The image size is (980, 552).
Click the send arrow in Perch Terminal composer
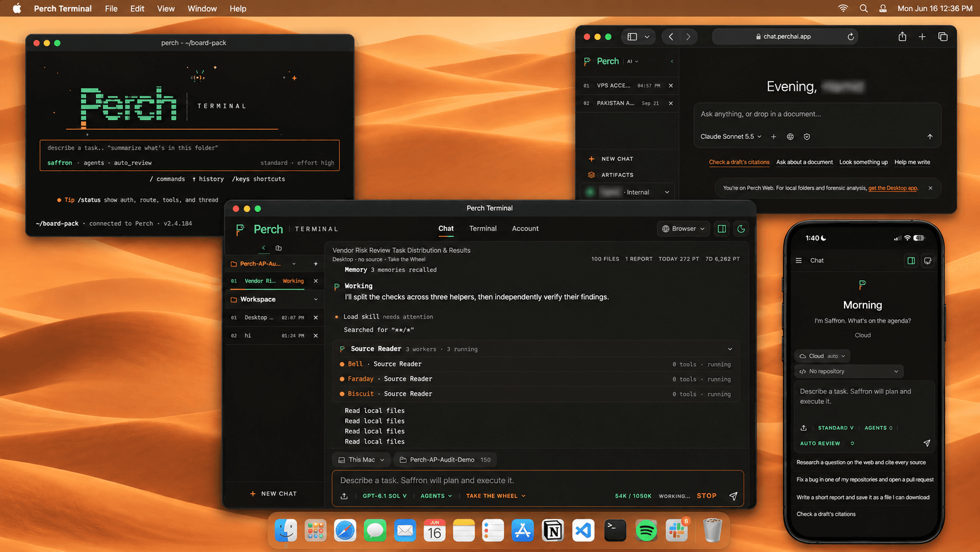[733, 496]
